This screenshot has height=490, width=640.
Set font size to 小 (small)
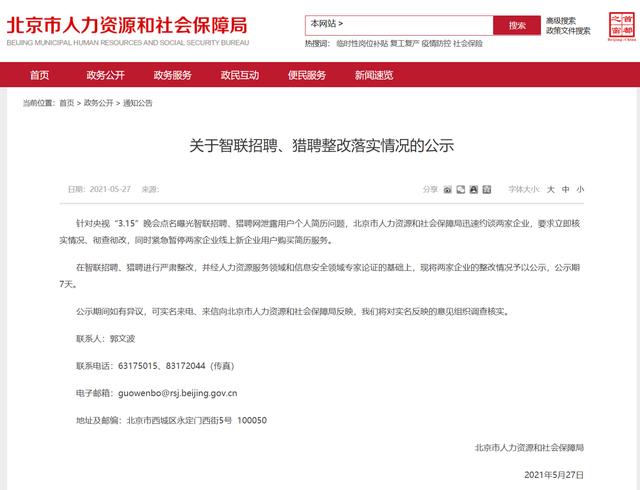pos(580,189)
